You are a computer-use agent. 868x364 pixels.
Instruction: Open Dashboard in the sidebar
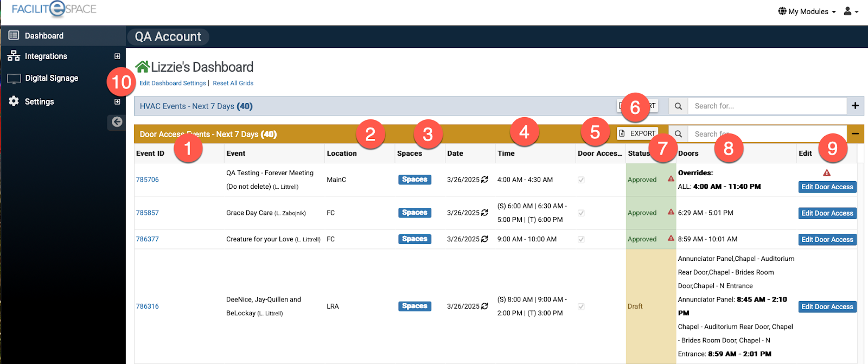(x=44, y=36)
